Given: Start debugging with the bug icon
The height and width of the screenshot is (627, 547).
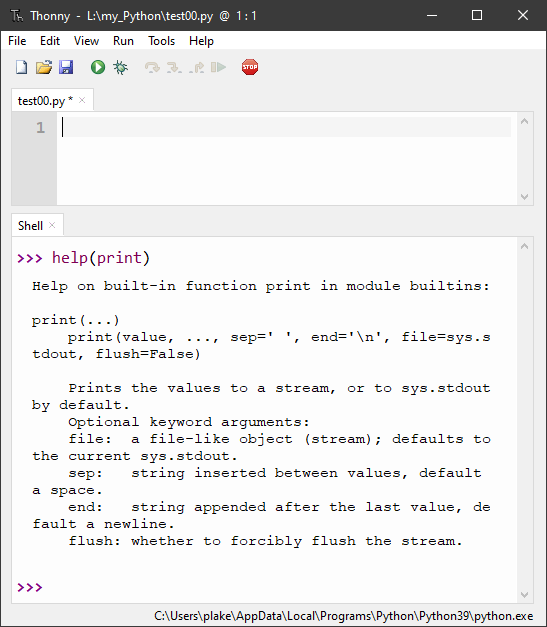Looking at the screenshot, I should coord(120,67).
